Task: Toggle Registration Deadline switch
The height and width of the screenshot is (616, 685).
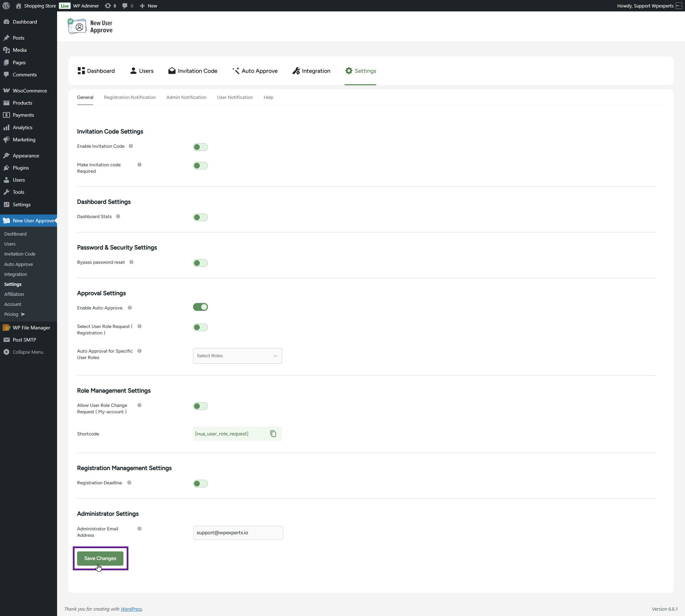Action: (x=200, y=484)
